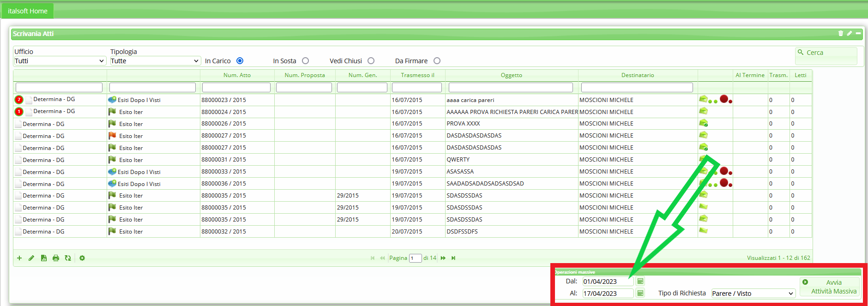This screenshot has height=306, width=868.
Task: Sort by the Oggetto column header
Action: click(x=511, y=75)
